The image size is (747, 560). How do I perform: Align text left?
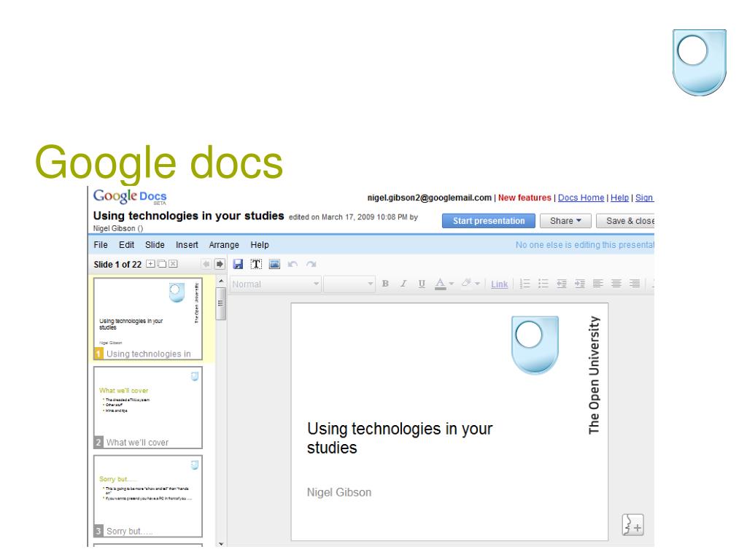pyautogui.click(x=598, y=284)
